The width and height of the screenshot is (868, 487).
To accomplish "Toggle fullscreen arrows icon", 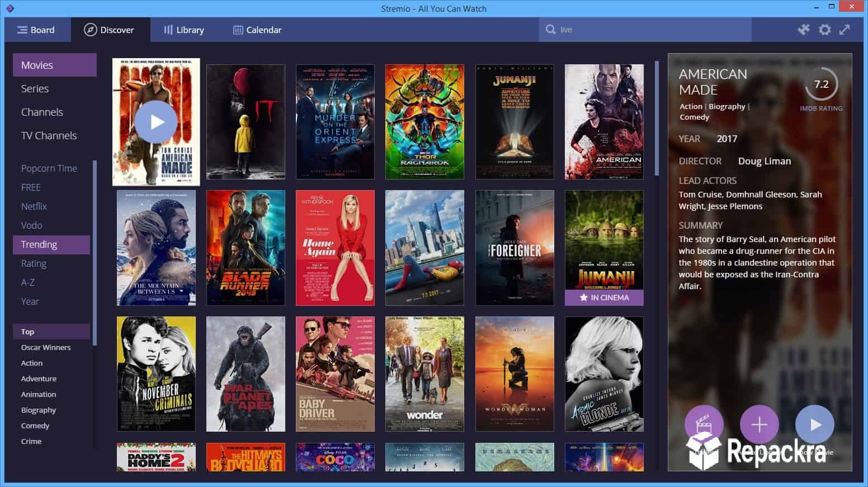I will point(845,30).
